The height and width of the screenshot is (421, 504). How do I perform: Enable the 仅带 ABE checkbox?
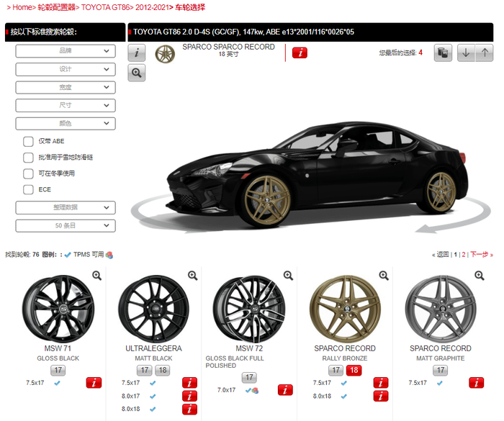(x=28, y=141)
